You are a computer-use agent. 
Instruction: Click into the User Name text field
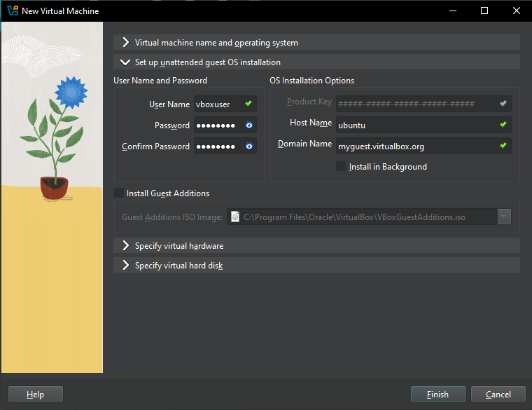tap(218, 104)
